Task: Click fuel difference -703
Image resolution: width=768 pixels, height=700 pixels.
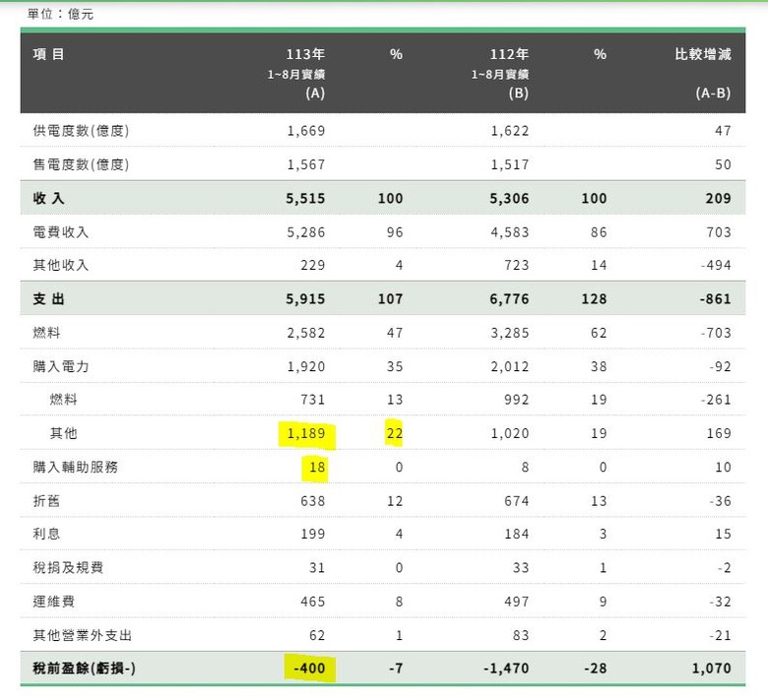Action: [x=716, y=333]
